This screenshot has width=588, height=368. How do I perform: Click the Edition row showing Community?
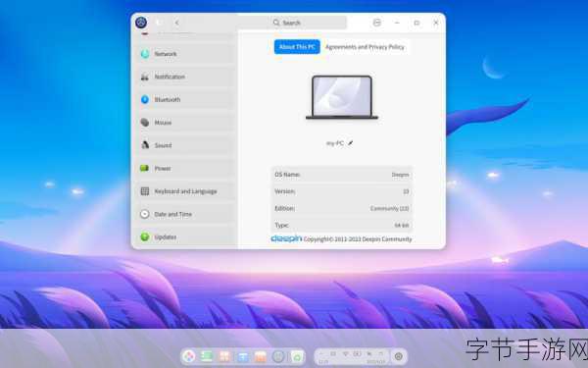point(342,208)
